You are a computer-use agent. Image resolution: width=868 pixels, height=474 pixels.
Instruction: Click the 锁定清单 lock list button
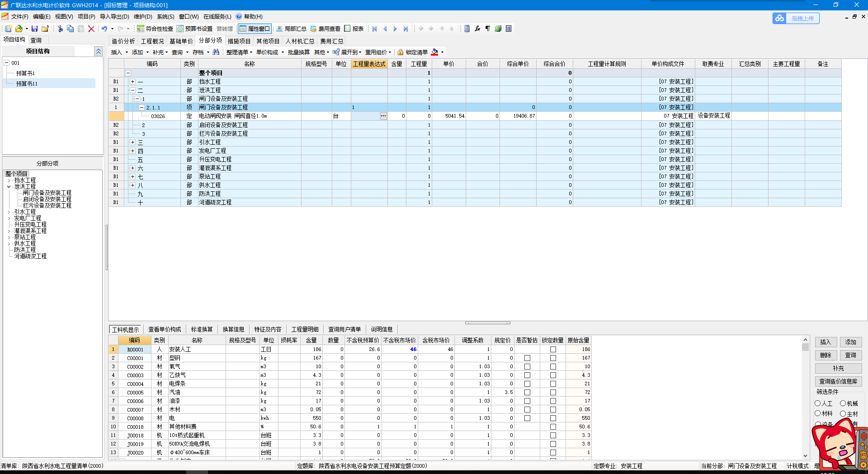(412, 52)
